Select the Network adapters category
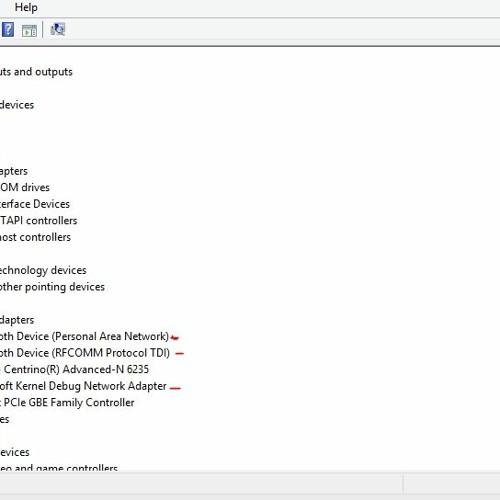 coord(17,320)
